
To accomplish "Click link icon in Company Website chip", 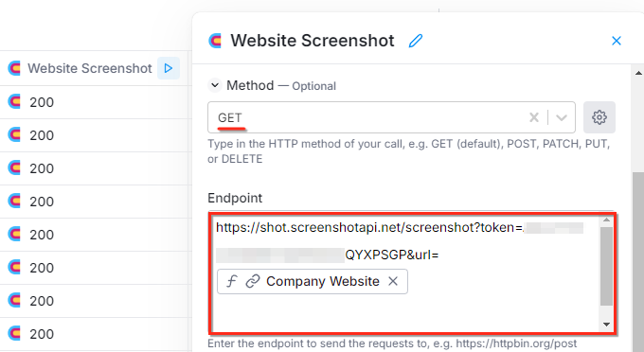I will pyautogui.click(x=253, y=281).
